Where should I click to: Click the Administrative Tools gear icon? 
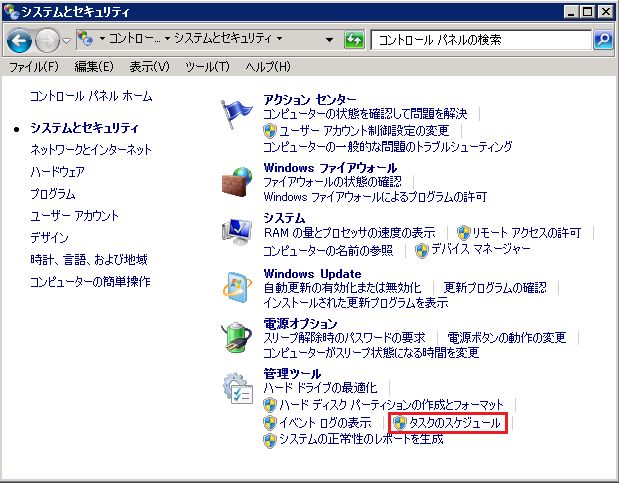(x=238, y=388)
